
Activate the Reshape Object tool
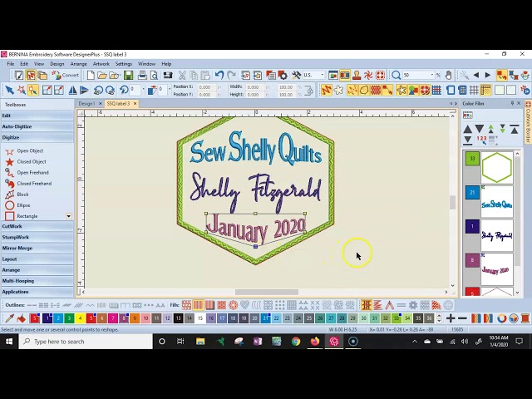[x=33, y=91]
